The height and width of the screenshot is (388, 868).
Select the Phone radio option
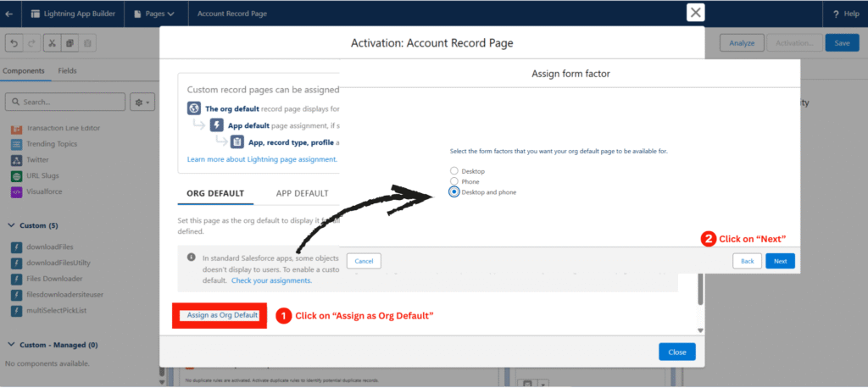(x=454, y=181)
